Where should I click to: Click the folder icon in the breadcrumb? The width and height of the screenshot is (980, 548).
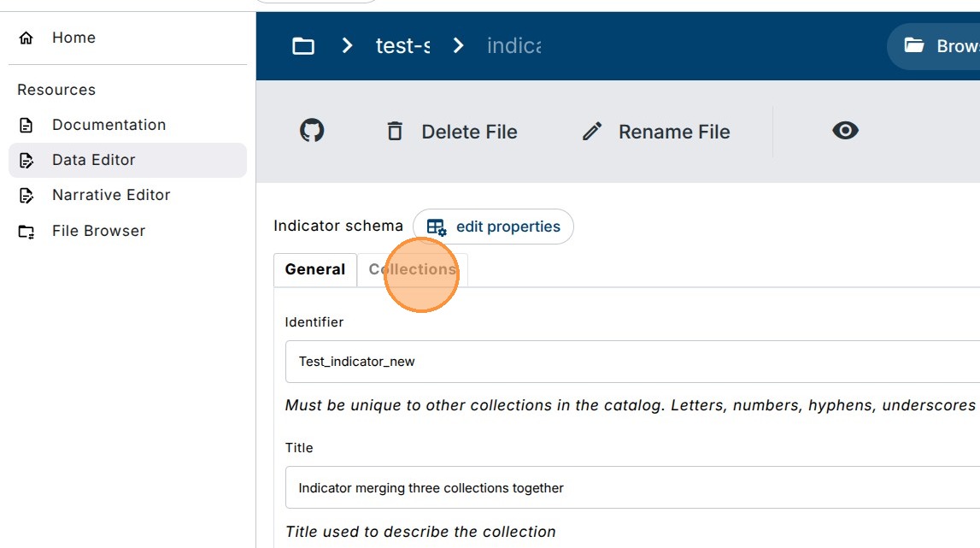tap(303, 45)
